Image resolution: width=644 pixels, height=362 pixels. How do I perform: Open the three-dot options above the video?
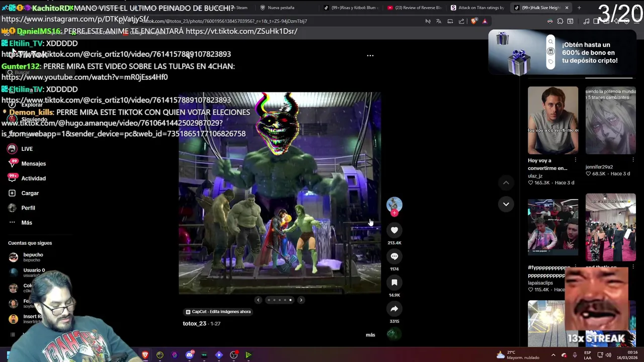point(370,55)
